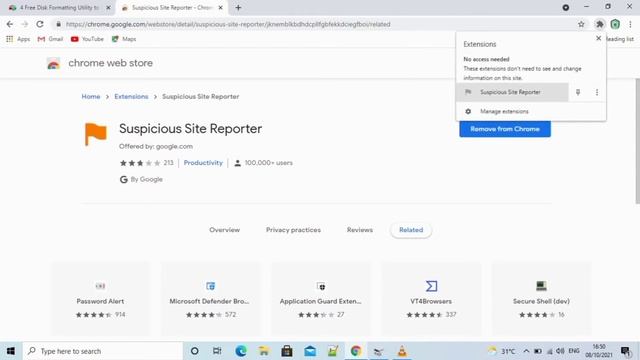The image size is (640, 360).
Task: Click the Remove from Chrome button
Action: [x=505, y=129]
